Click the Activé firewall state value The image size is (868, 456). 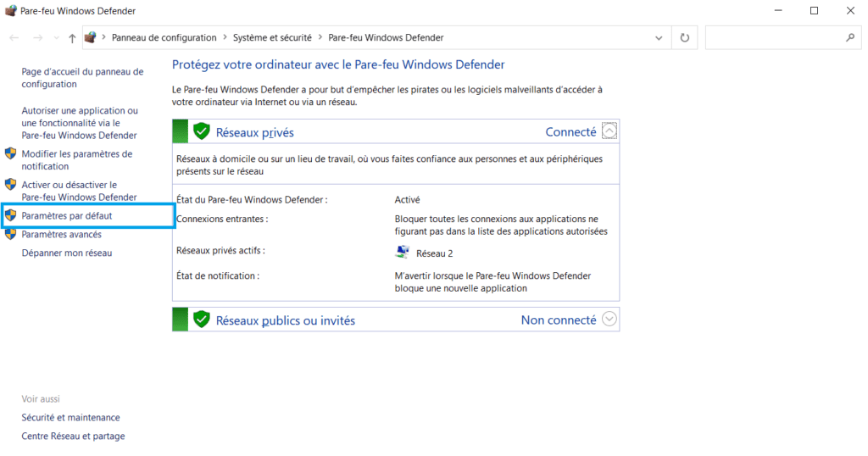408,200
